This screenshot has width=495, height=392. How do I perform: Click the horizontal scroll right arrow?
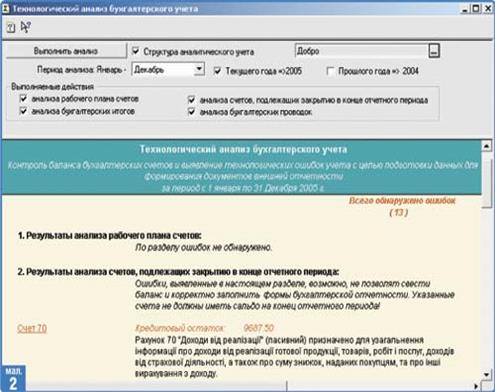pyautogui.click(x=476, y=387)
